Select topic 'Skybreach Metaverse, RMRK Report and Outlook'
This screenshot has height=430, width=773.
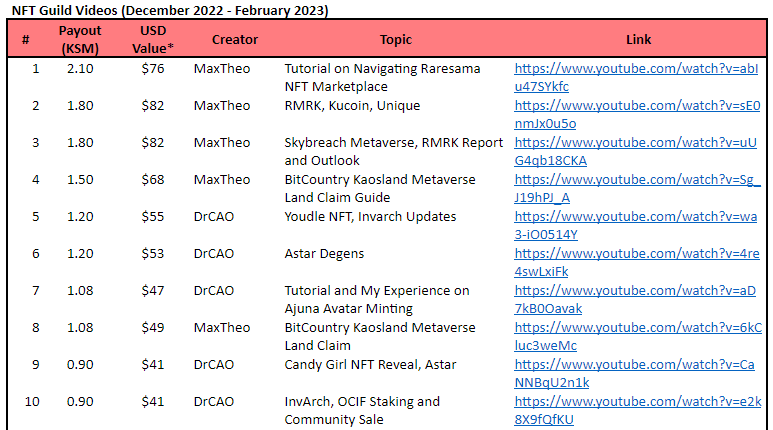[x=393, y=151]
